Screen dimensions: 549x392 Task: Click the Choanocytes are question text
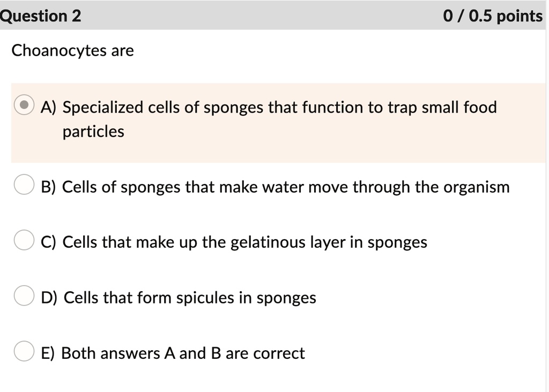click(x=73, y=50)
